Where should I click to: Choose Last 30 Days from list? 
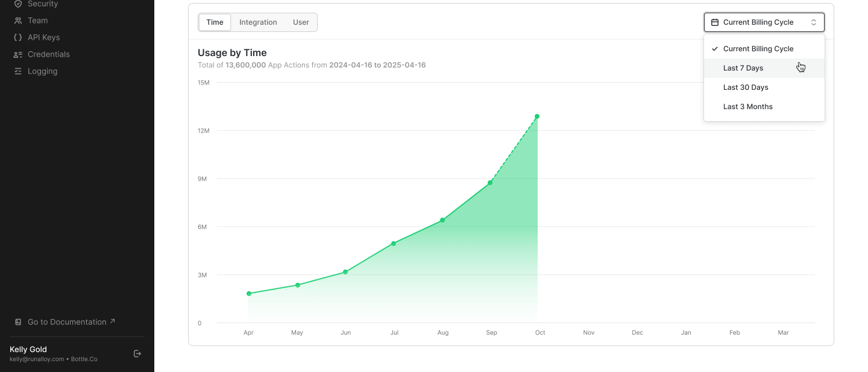tap(746, 87)
